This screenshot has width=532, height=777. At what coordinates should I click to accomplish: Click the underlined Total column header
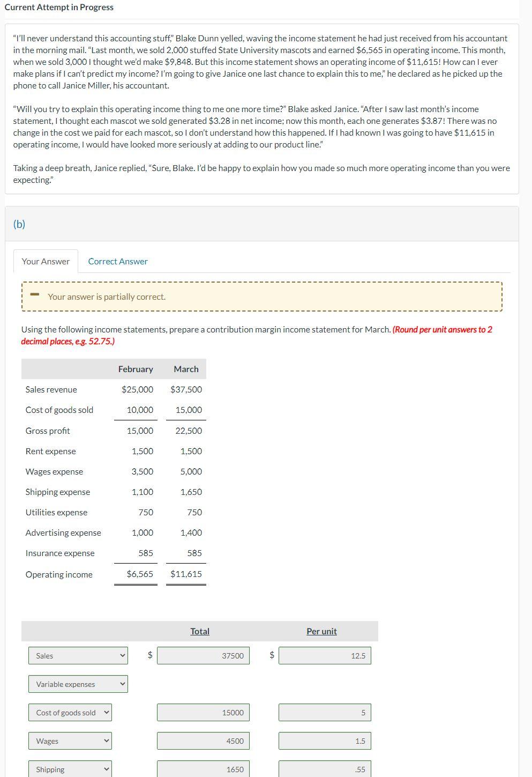point(200,631)
